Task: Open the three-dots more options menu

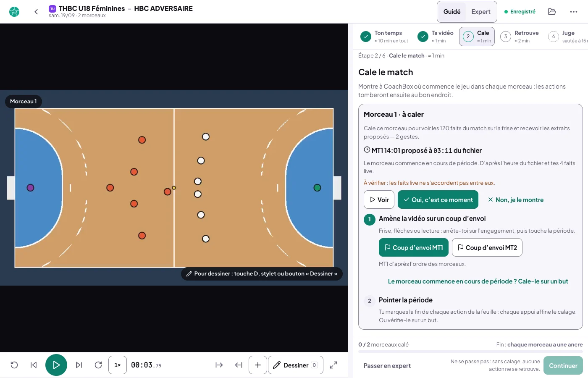Action: point(574,12)
